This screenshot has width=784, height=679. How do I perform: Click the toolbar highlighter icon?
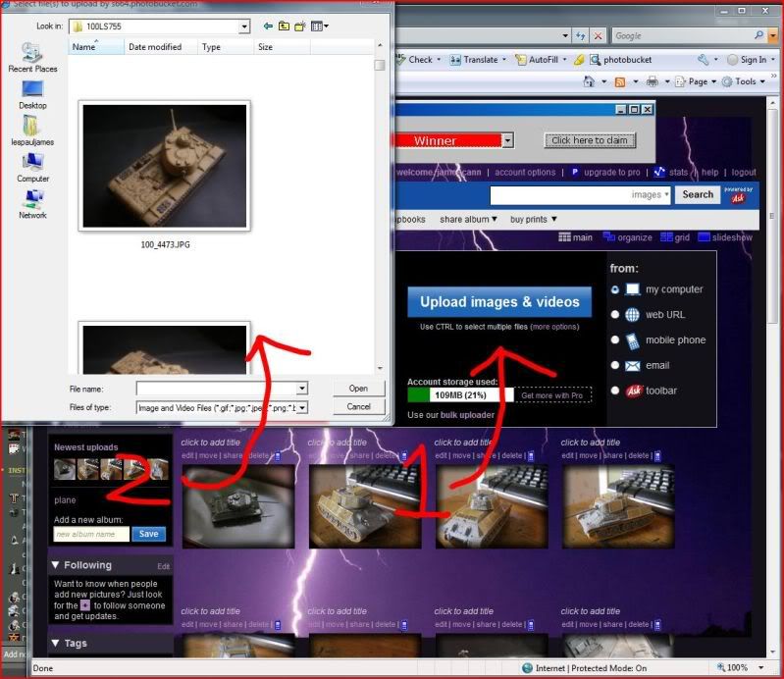[579, 60]
